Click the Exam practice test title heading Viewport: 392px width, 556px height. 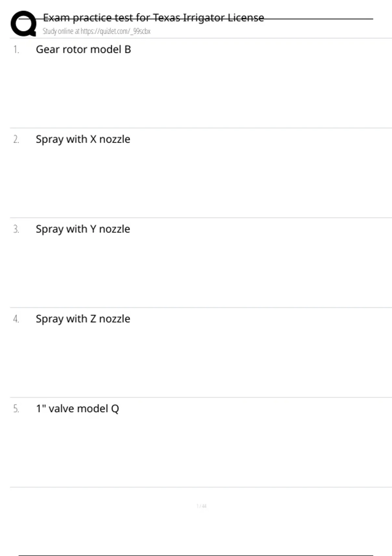pos(153,18)
